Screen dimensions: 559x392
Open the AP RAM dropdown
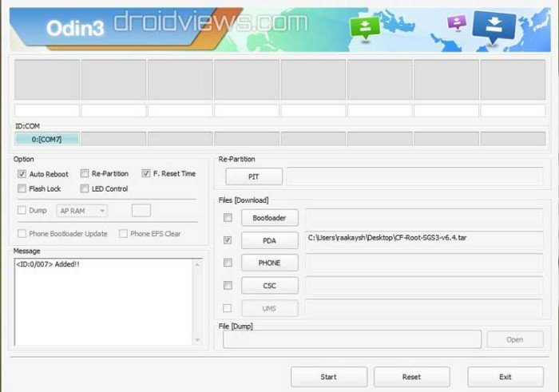point(81,211)
